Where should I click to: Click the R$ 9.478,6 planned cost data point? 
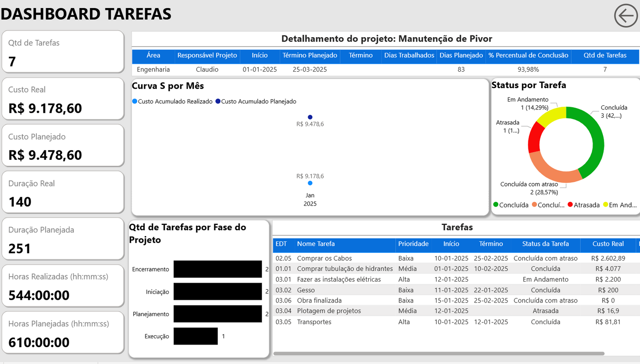pyautogui.click(x=310, y=116)
